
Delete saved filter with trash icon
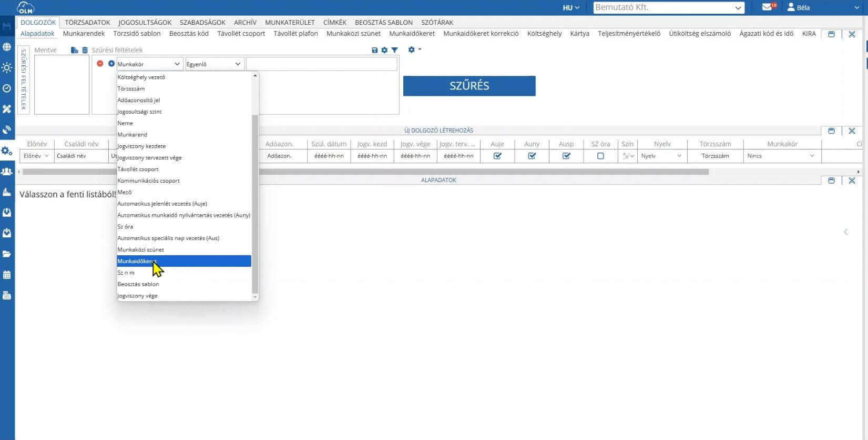tap(85, 50)
